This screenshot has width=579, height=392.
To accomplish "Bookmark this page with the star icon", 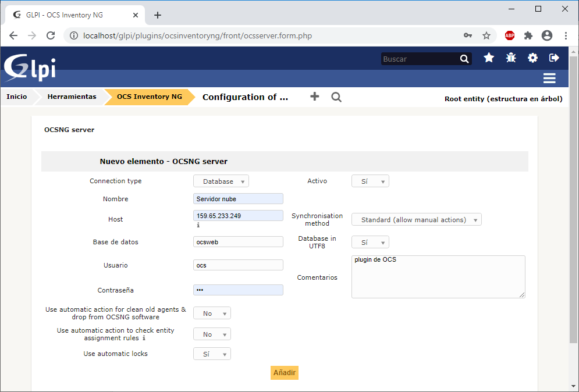I will point(486,36).
